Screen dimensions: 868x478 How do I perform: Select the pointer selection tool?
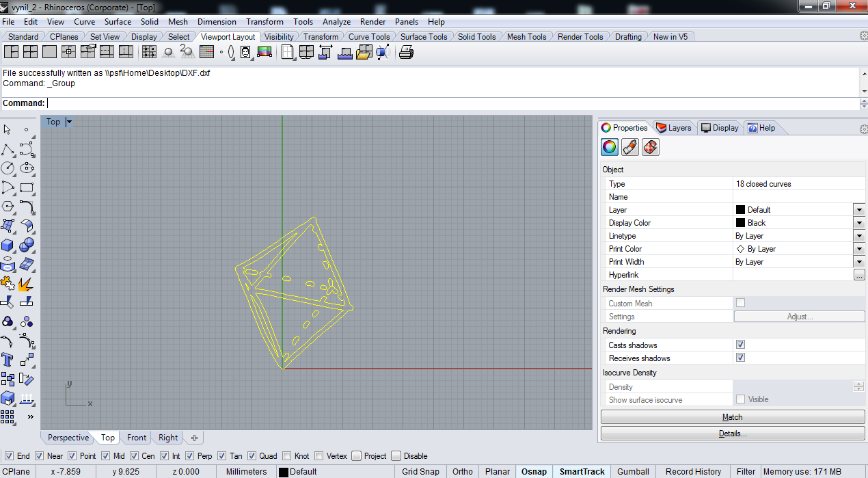tap(8, 130)
